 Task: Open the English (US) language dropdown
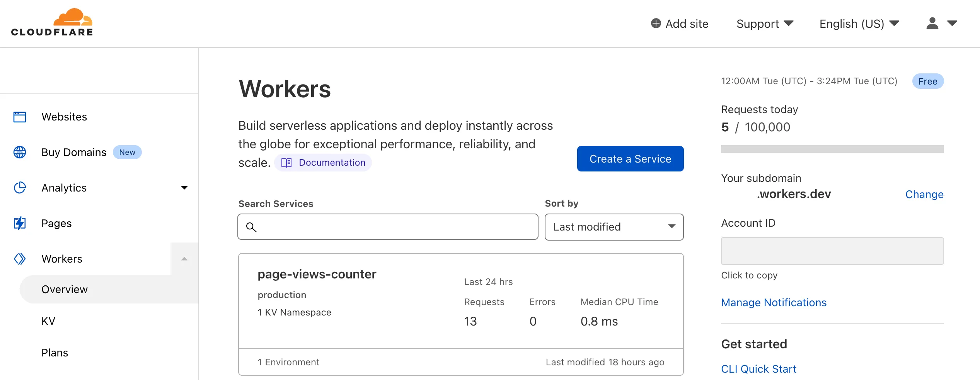point(859,24)
